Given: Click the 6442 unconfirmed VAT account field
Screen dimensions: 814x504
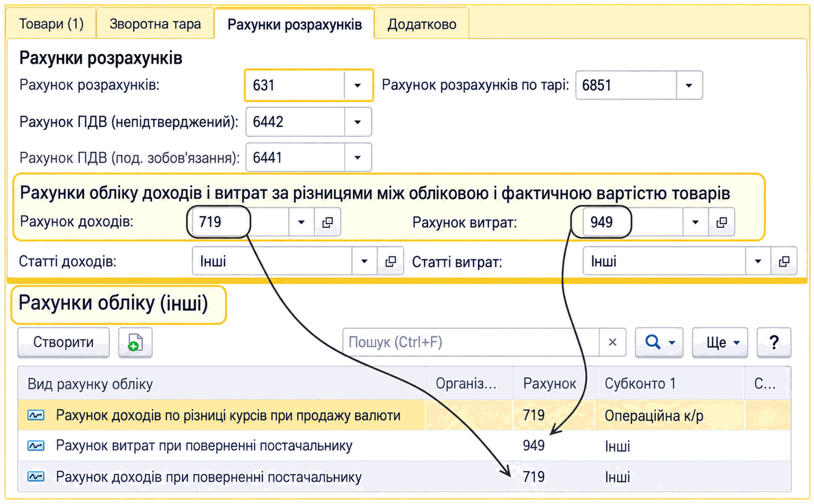Looking at the screenshot, I should coord(295,122).
